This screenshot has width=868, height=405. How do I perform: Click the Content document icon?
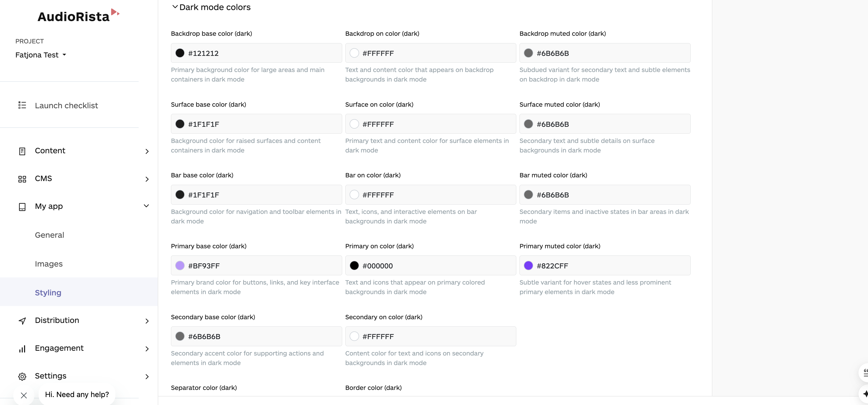(x=22, y=151)
